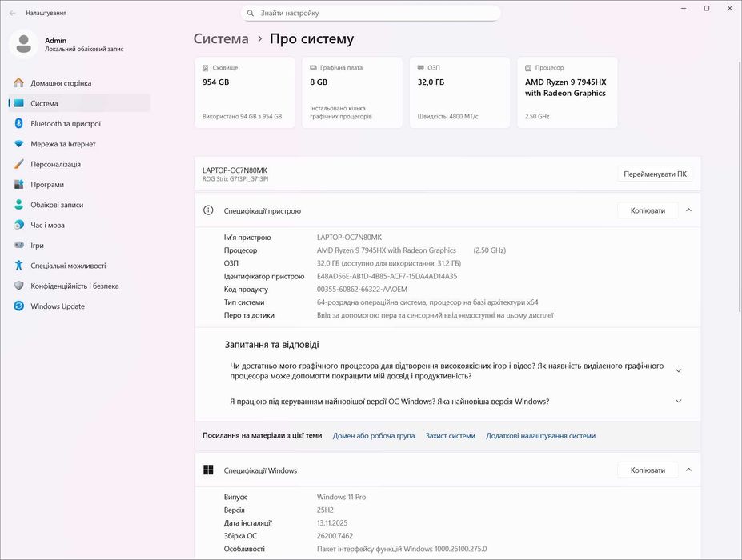Screen dimensions: 742x560
Task: Open Час і мова settings
Action: (x=79, y=225)
